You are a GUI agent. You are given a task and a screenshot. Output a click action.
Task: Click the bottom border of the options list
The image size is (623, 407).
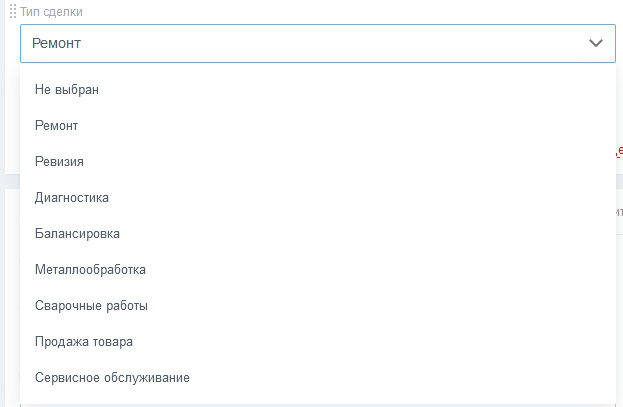coord(318,405)
